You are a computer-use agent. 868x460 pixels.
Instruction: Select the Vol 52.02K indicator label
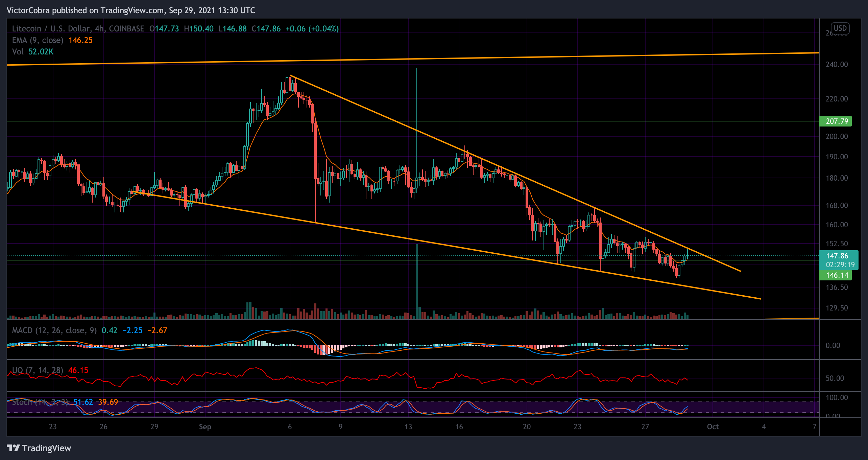(x=33, y=52)
